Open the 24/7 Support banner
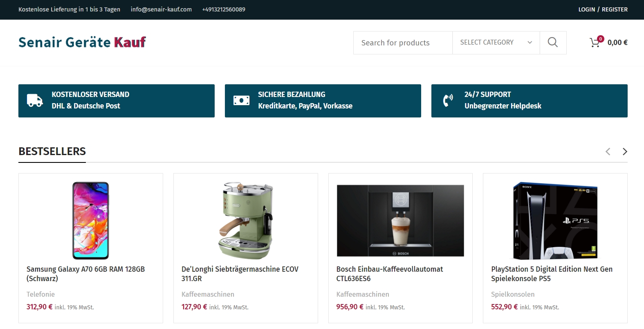The height and width of the screenshot is (329, 644). click(x=530, y=101)
